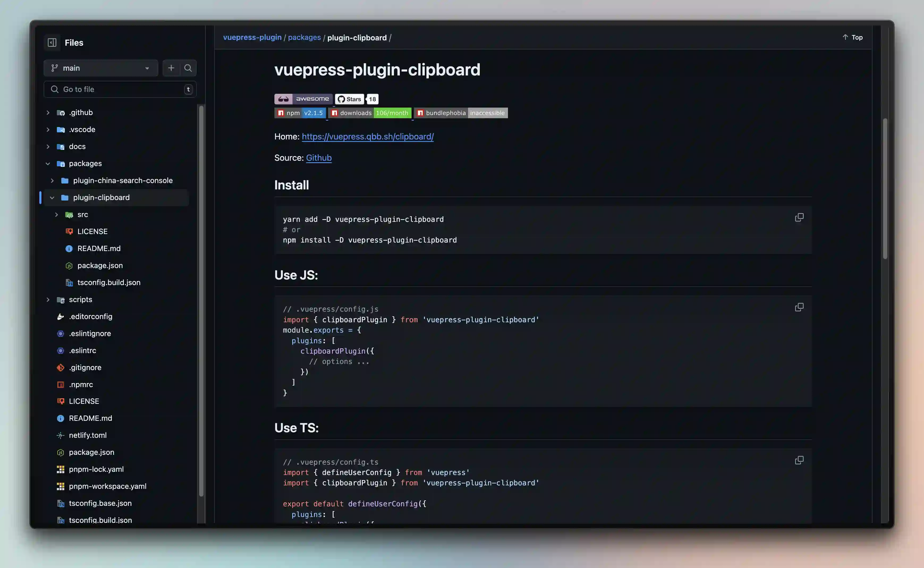Click the page vertical scrollbar thumb
The image size is (924, 568).
tap(885, 189)
